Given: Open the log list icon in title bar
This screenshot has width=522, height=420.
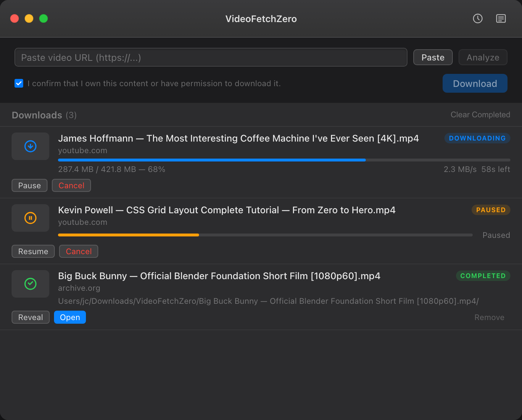Looking at the screenshot, I should pos(501,18).
